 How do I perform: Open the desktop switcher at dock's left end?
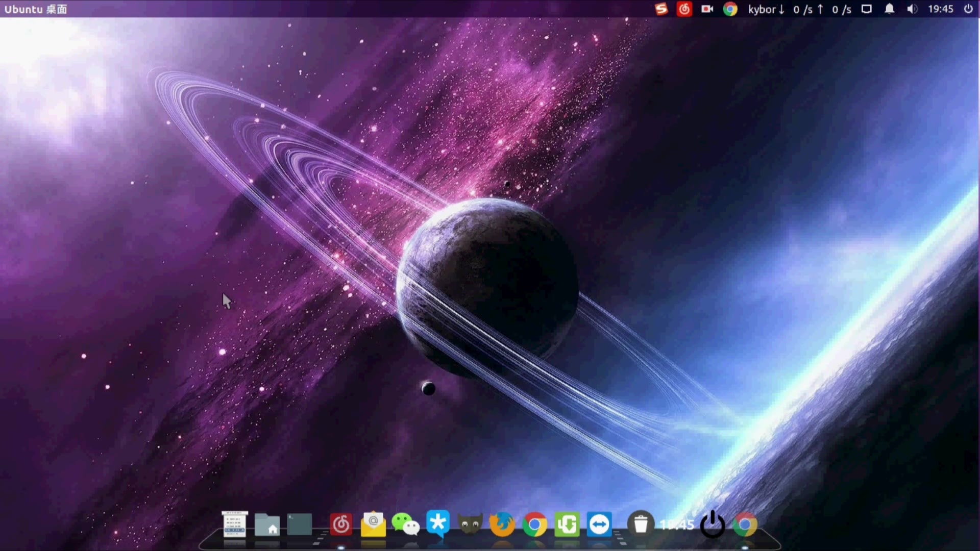coord(235,524)
